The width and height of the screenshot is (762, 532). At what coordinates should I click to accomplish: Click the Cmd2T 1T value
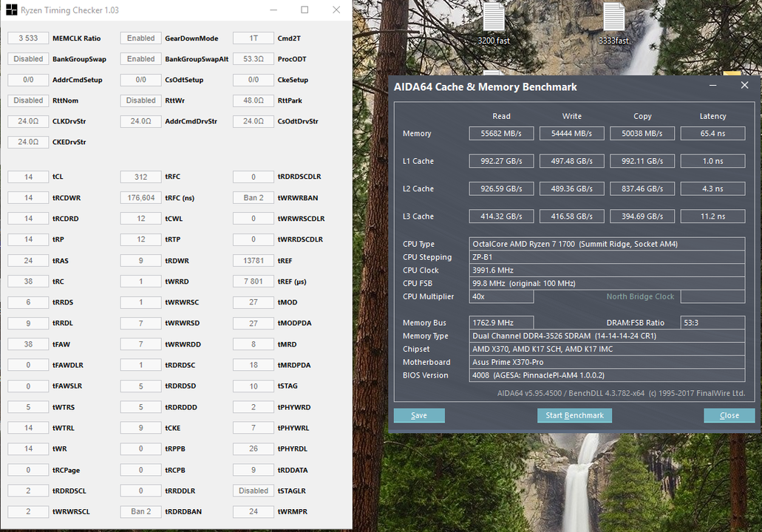pyautogui.click(x=254, y=38)
